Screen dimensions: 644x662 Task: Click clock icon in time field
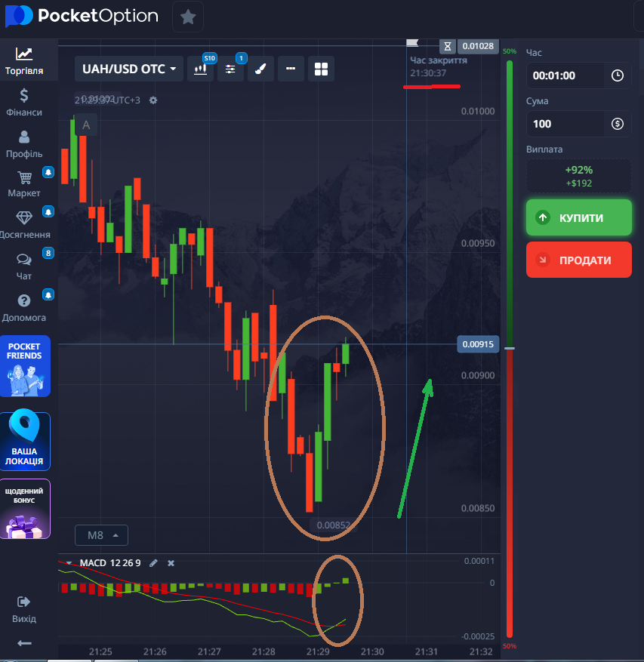click(618, 75)
